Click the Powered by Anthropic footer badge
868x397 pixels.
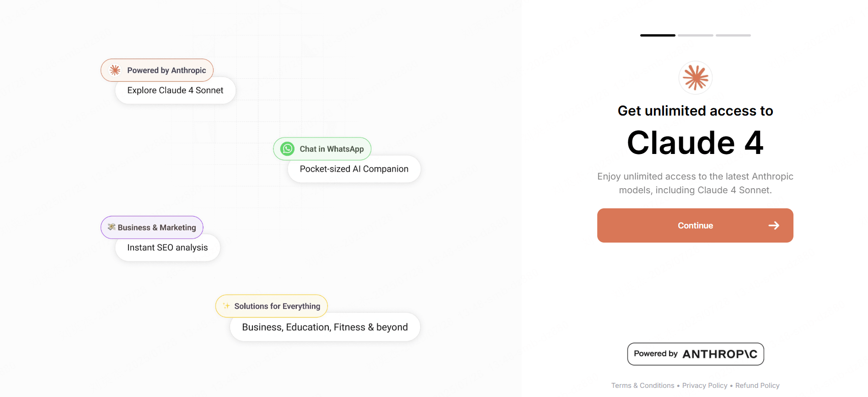(x=695, y=354)
